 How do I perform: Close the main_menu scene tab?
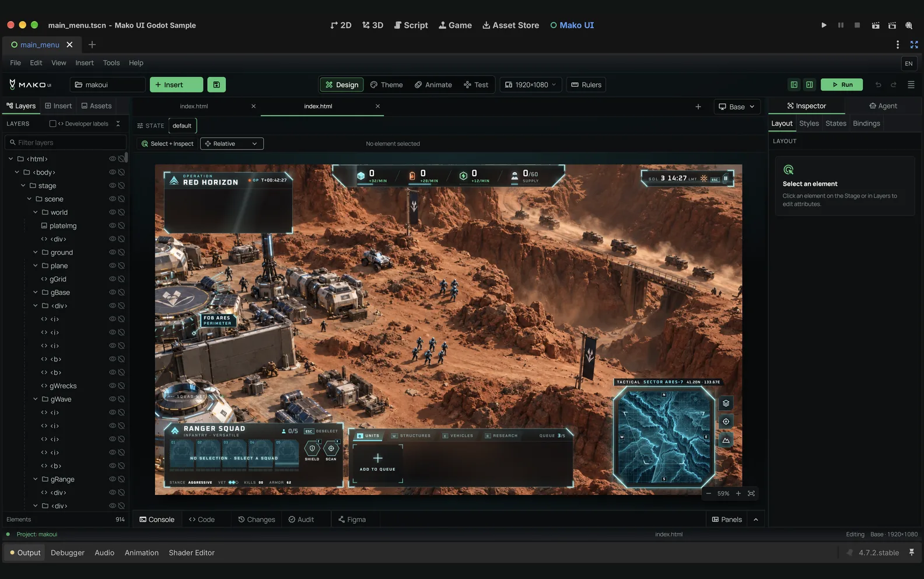(69, 44)
